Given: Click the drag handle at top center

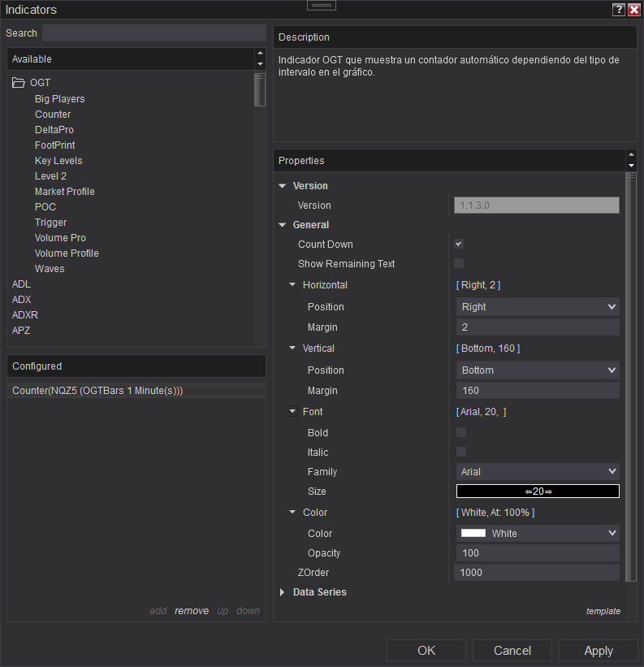Looking at the screenshot, I should tap(322, 6).
